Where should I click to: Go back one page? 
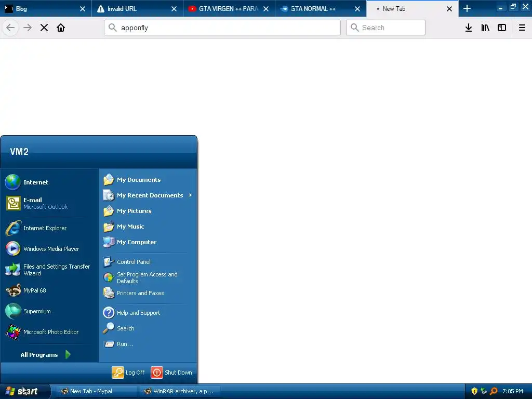coord(10,28)
